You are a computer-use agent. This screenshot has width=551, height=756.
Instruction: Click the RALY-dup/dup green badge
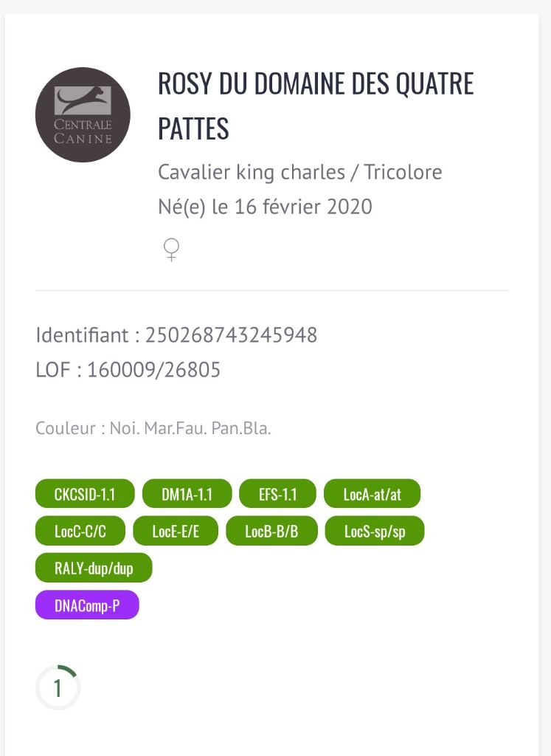point(94,568)
